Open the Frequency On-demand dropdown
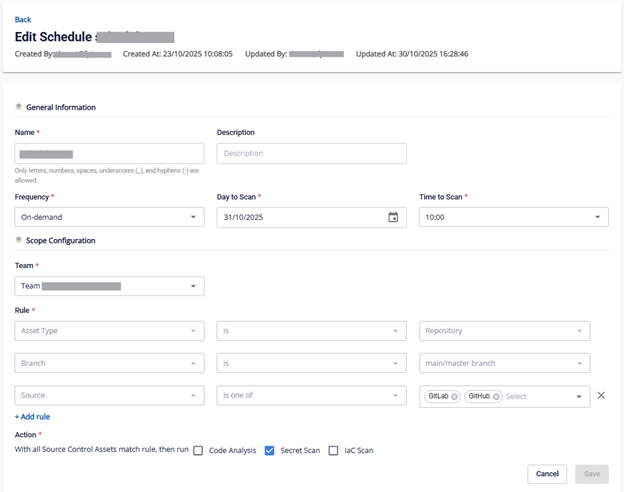Image resolution: width=624 pixels, height=492 pixels. tap(110, 217)
